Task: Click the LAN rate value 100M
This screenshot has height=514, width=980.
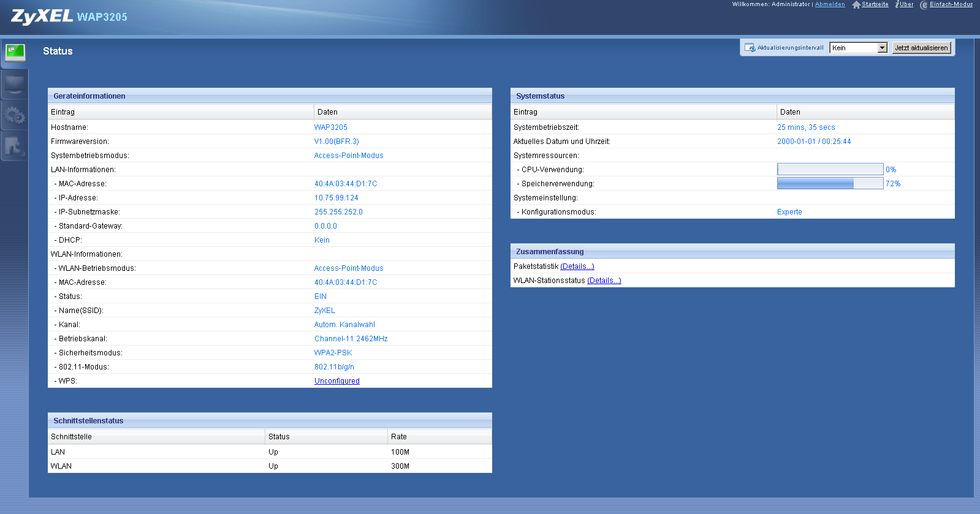Action: (400, 452)
